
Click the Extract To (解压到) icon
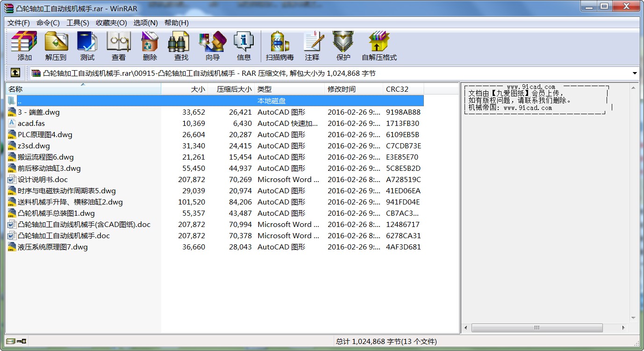point(56,46)
